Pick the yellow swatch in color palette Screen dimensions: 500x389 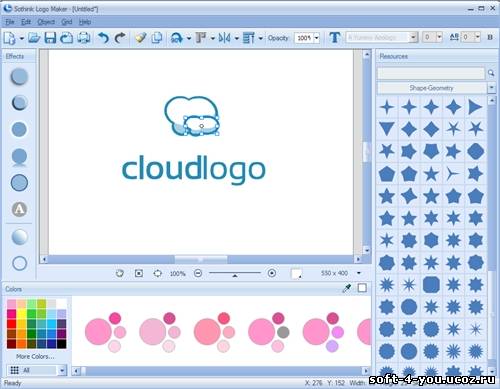[22, 313]
